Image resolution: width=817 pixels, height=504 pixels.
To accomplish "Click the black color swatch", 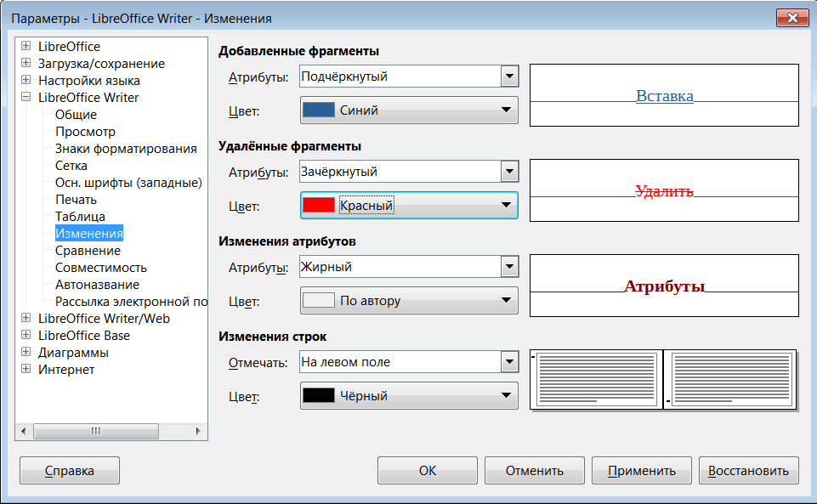I will [318, 396].
